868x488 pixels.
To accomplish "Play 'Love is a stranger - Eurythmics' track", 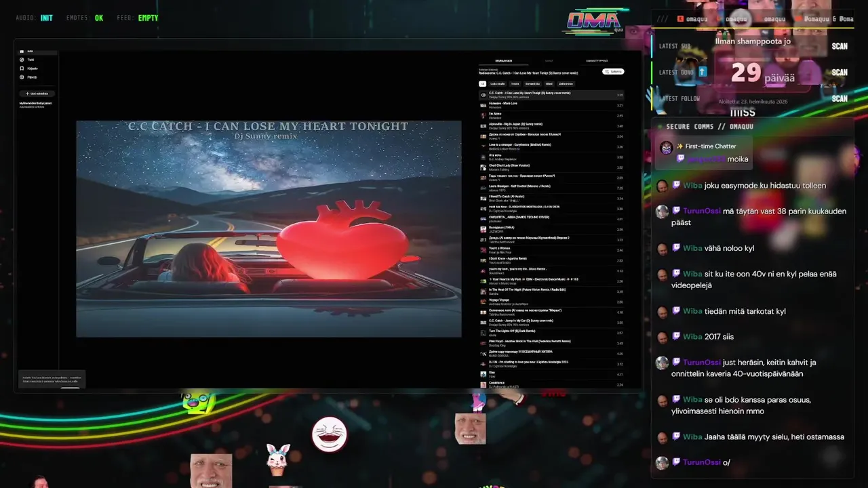I will [551, 146].
